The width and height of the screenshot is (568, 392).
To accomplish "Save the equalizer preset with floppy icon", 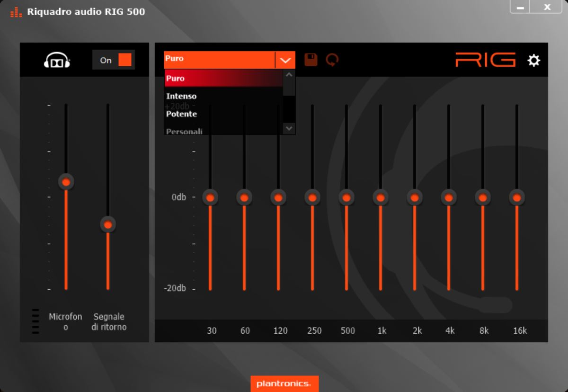I will point(311,60).
